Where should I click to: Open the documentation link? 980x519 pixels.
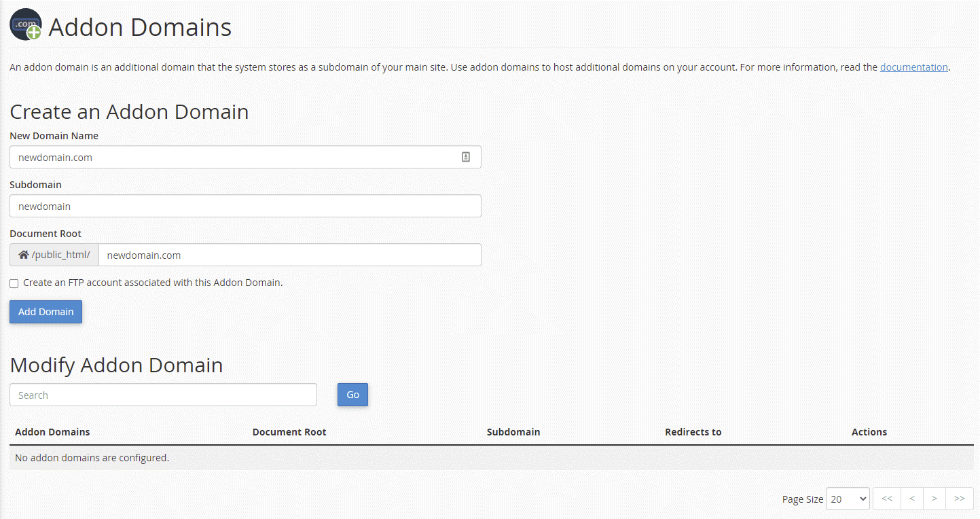pyautogui.click(x=913, y=67)
